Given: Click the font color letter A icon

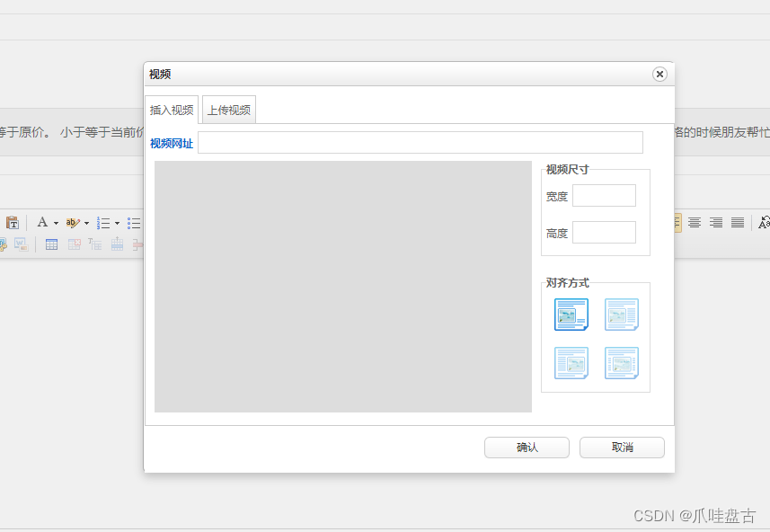Looking at the screenshot, I should tap(43, 223).
